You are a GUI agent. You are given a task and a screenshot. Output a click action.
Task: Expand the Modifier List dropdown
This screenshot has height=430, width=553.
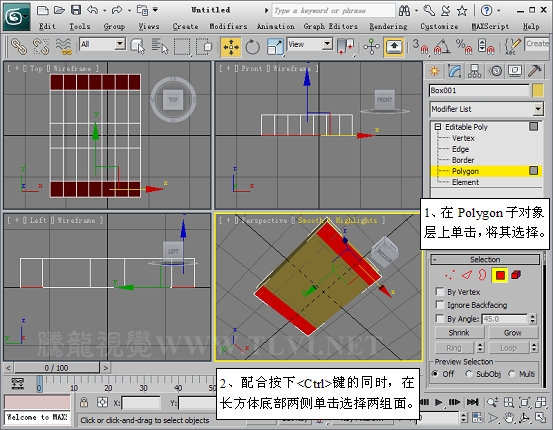pos(538,109)
